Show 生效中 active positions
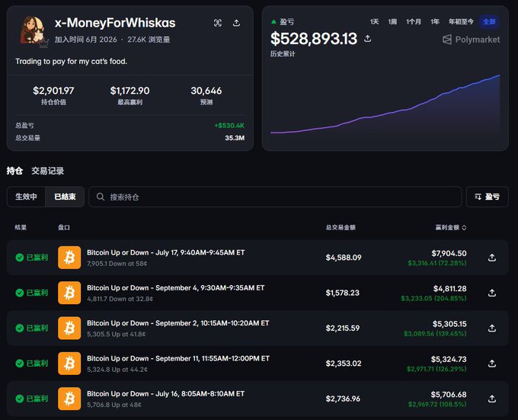 [x=26, y=197]
